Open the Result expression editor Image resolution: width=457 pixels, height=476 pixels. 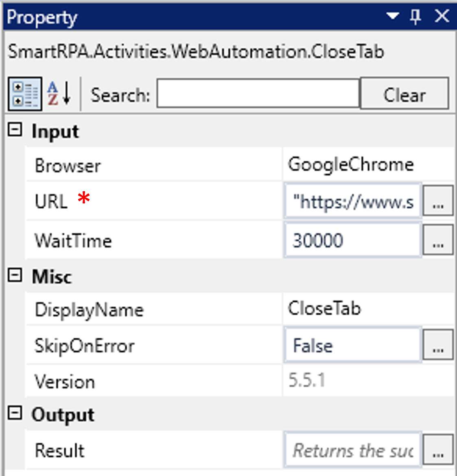pos(437,450)
